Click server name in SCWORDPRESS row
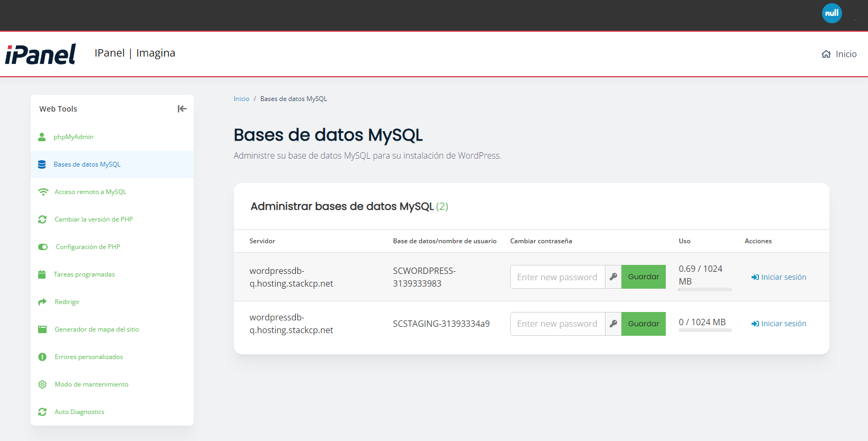This screenshot has width=868, height=441. 291,277
